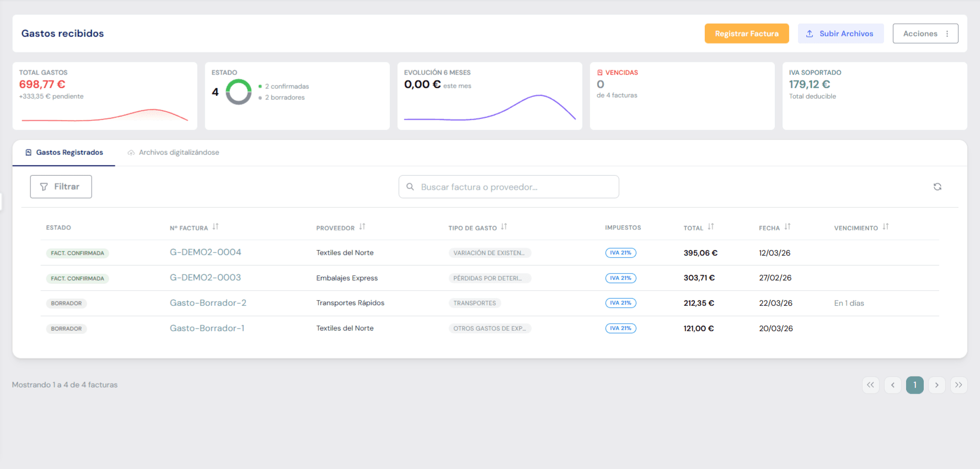
Task: Sort by Fecha column icon
Action: pos(788,227)
